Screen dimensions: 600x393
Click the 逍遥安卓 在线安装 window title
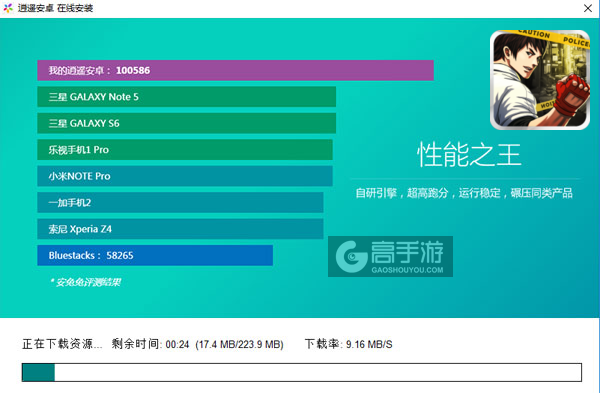(x=55, y=8)
